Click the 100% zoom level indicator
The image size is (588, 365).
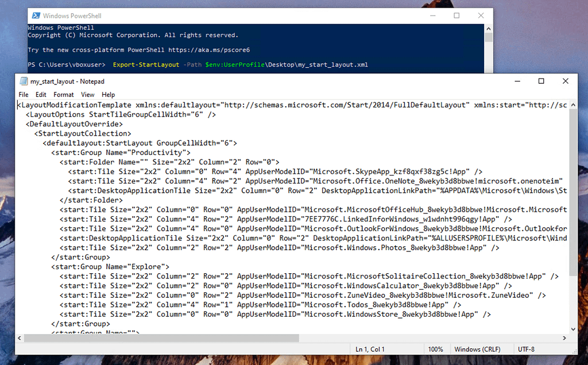[x=436, y=349]
